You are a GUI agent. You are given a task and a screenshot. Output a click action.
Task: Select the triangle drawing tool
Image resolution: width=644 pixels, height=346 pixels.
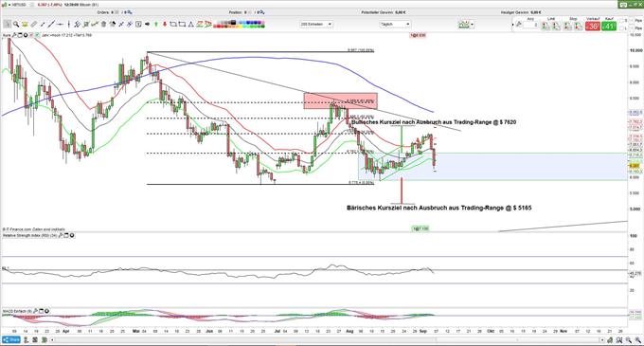(x=190, y=25)
